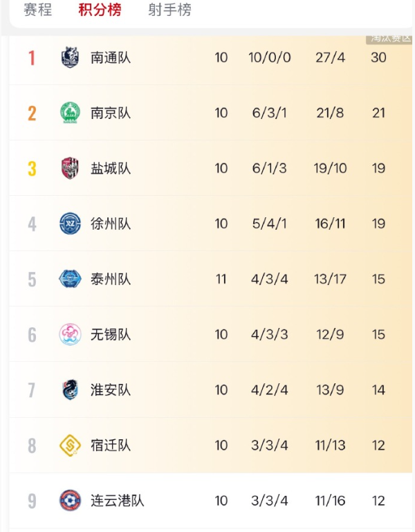Select the 淘汰赛区 label badge
Screen dimensions: 415x532
pyautogui.click(x=389, y=38)
